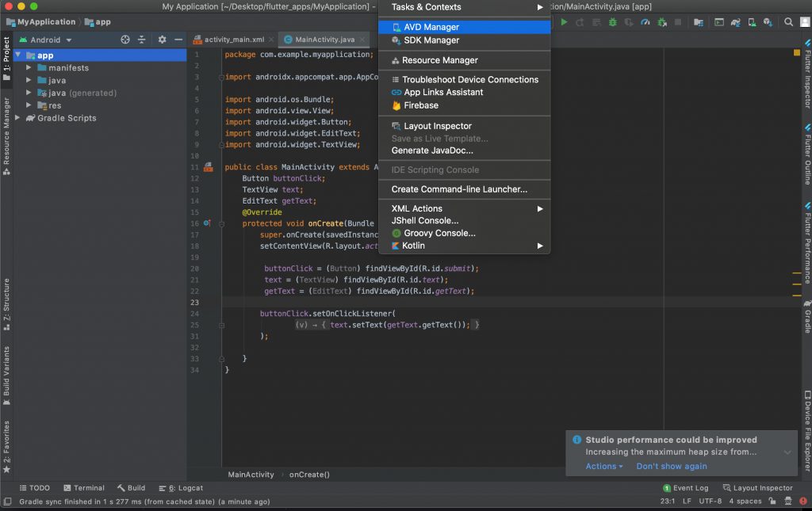Click the red error indicator in status bar
Screen dimensions: 812x511
803,501
